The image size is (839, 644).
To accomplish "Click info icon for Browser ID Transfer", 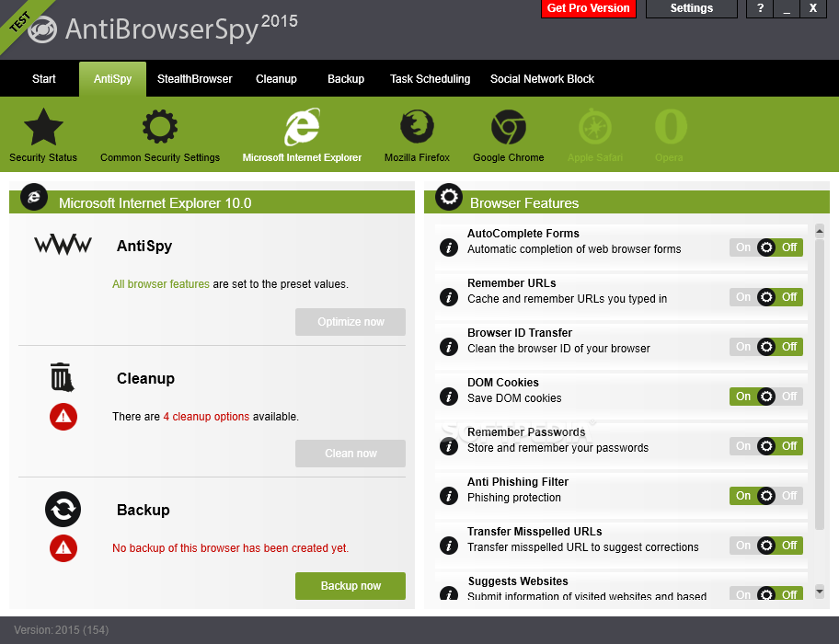I will tap(448, 347).
